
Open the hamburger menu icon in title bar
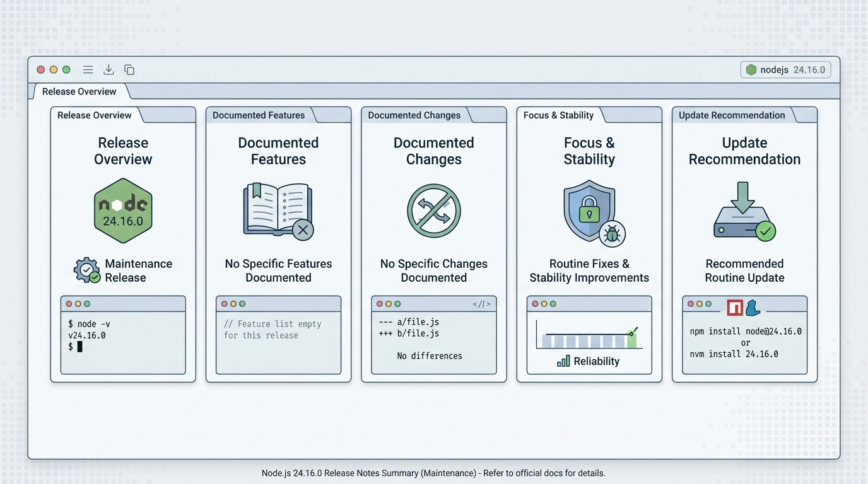(x=88, y=70)
